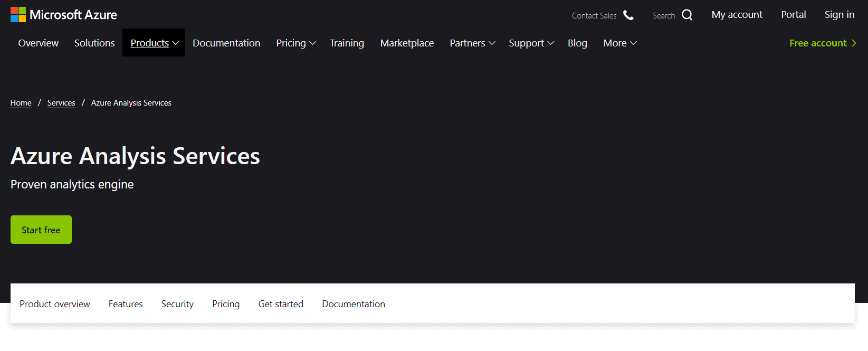Screen dimensions: 868x351
Task: Open Overview in the main navigation
Action: [39, 43]
